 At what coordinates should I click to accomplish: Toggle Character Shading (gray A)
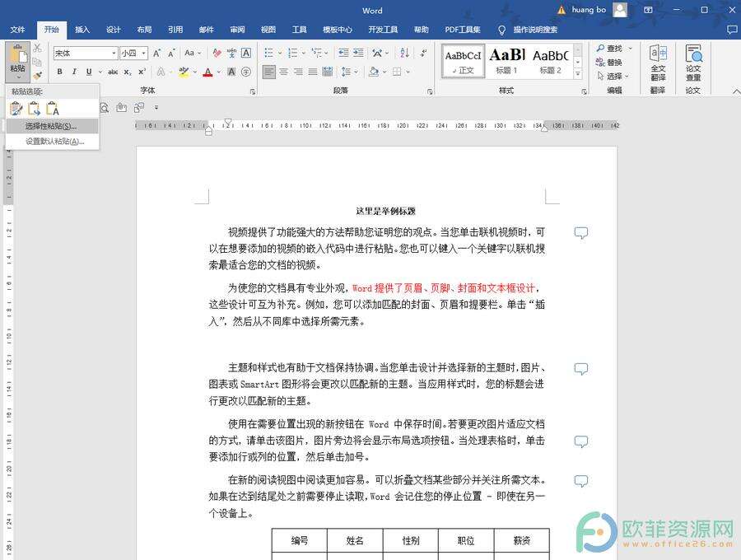point(231,72)
